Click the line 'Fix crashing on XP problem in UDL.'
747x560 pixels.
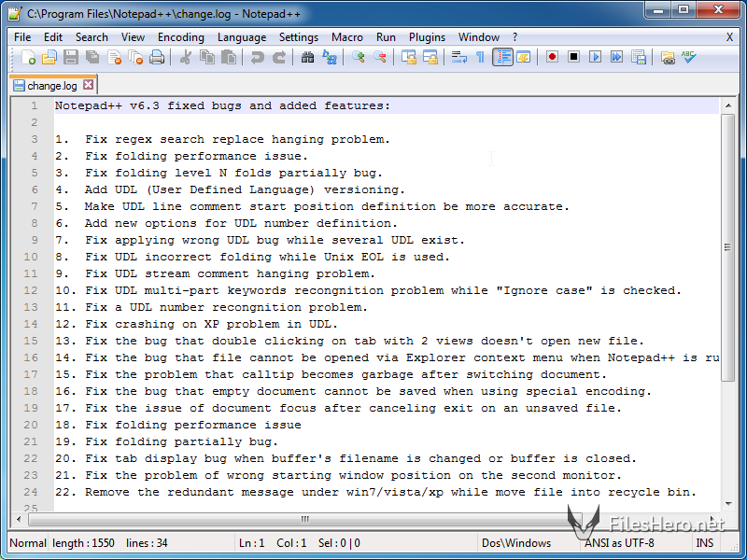pos(212,324)
